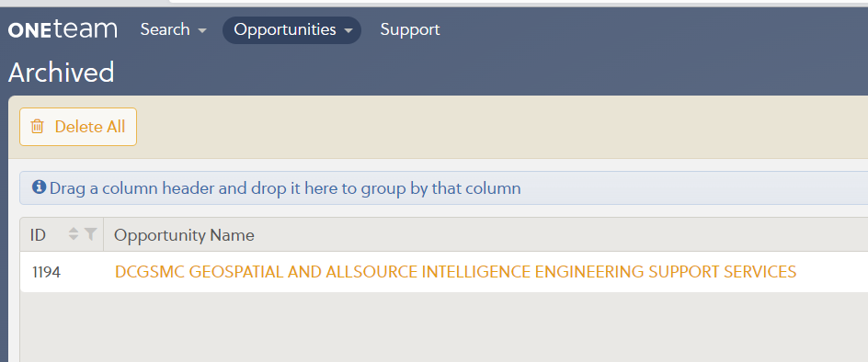This screenshot has width=868, height=362.
Task: Click the Archived page heading
Action: pos(62,73)
